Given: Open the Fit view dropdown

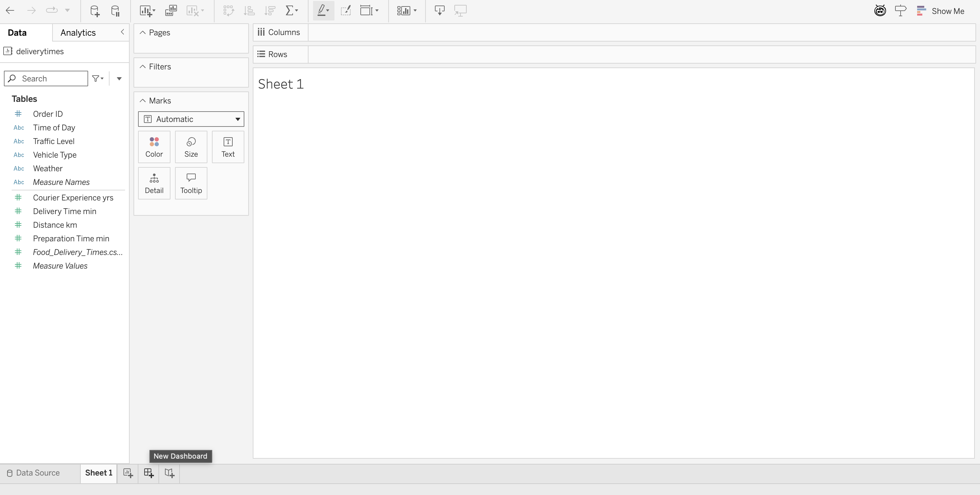Looking at the screenshot, I should click(369, 10).
